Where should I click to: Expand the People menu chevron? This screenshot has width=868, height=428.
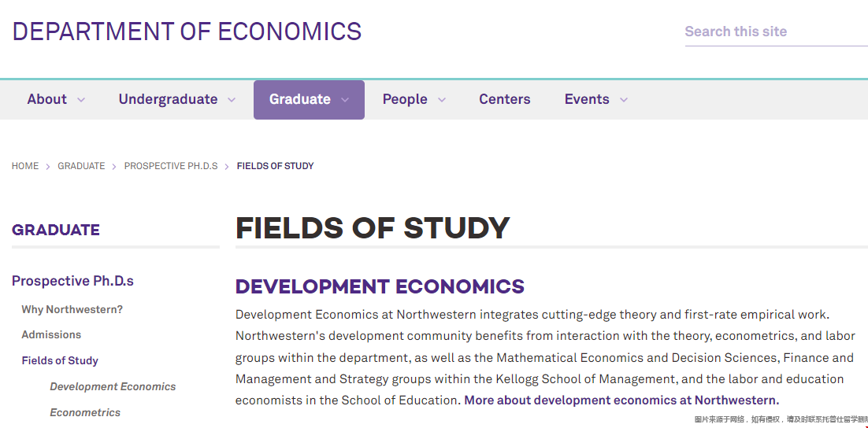pyautogui.click(x=442, y=100)
